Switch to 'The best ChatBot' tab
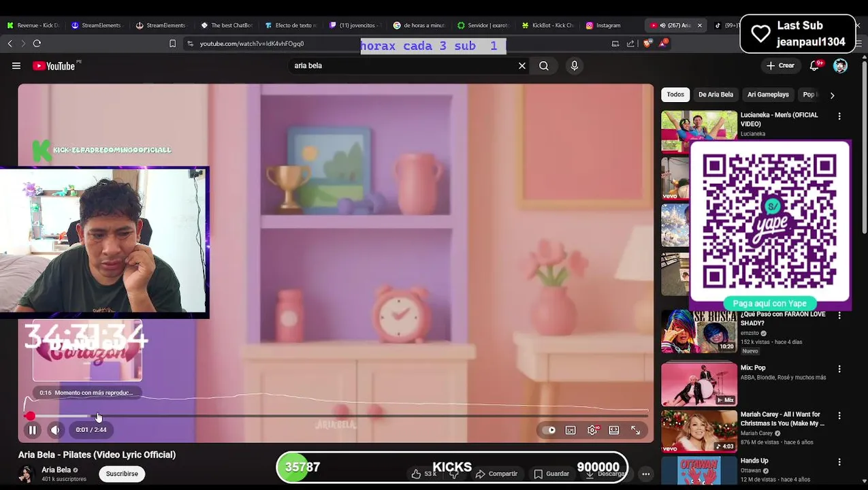This screenshot has height=490, width=868. tap(226, 25)
